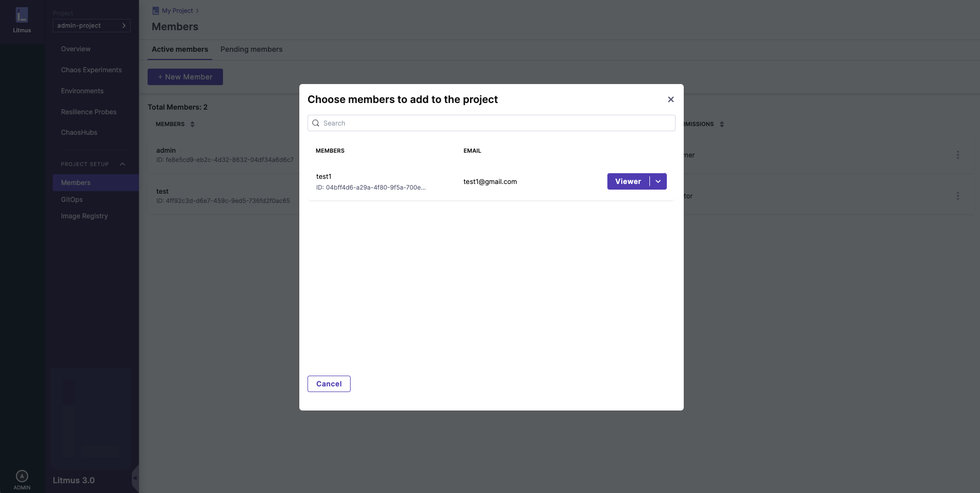Click the Search members input field
Image resolution: width=980 pixels, height=493 pixels.
[491, 123]
